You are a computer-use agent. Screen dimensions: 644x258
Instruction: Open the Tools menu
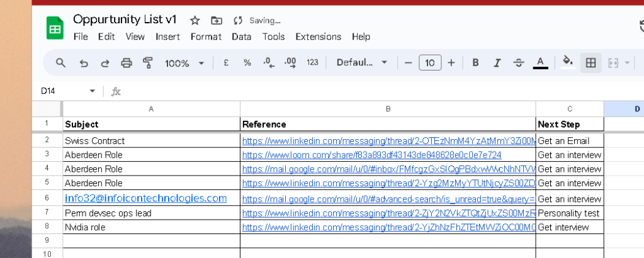coord(274,36)
